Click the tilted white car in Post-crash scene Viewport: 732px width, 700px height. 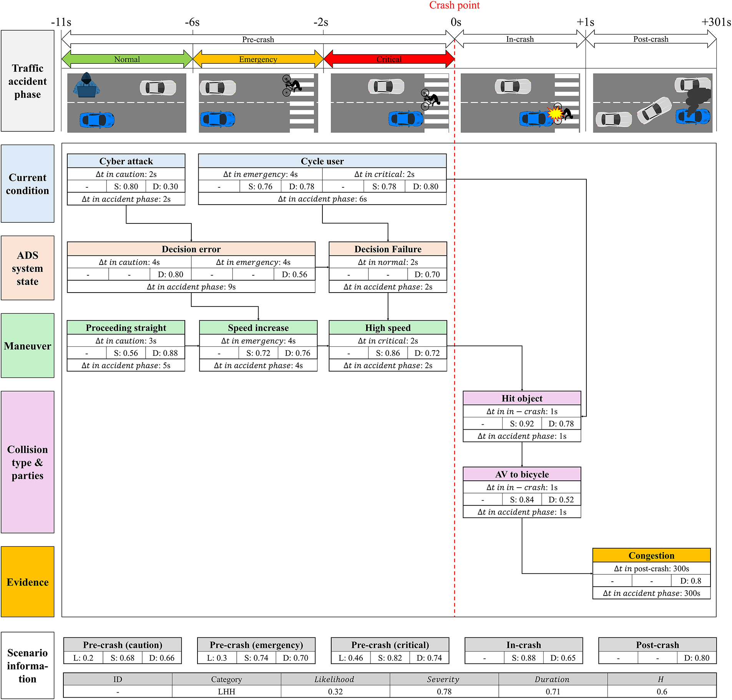(x=654, y=111)
